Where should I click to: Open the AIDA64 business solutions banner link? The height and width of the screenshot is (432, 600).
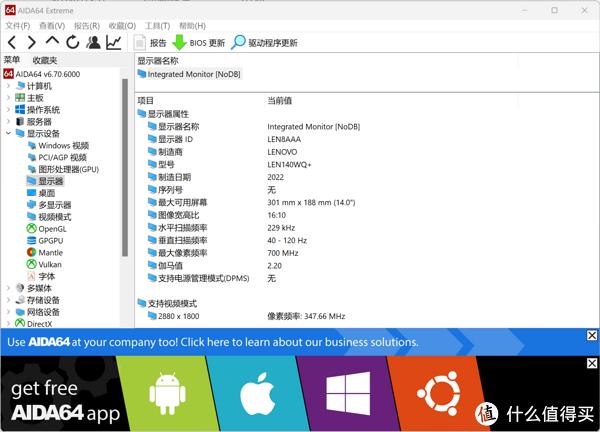pyautogui.click(x=213, y=342)
